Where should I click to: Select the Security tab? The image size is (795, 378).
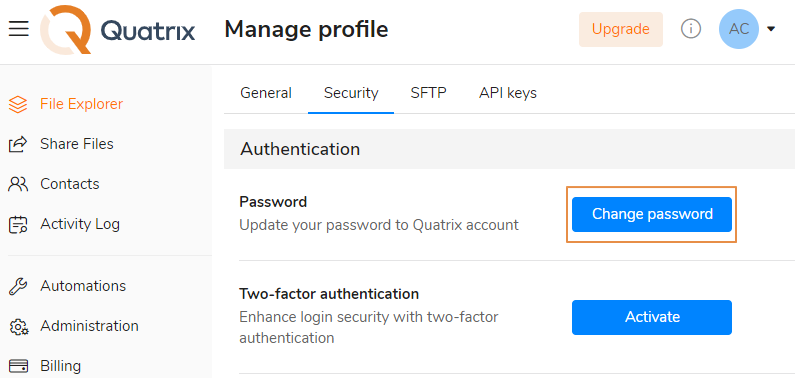[x=351, y=93]
